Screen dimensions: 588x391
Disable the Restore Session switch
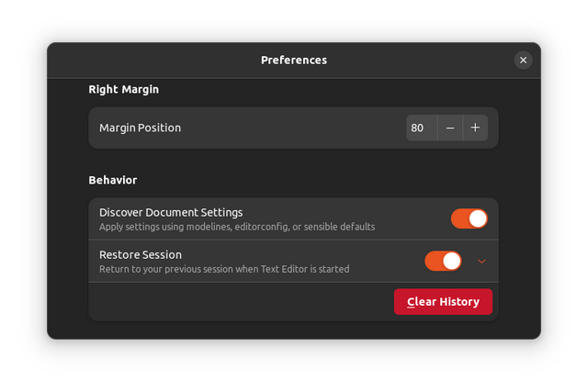tap(443, 261)
